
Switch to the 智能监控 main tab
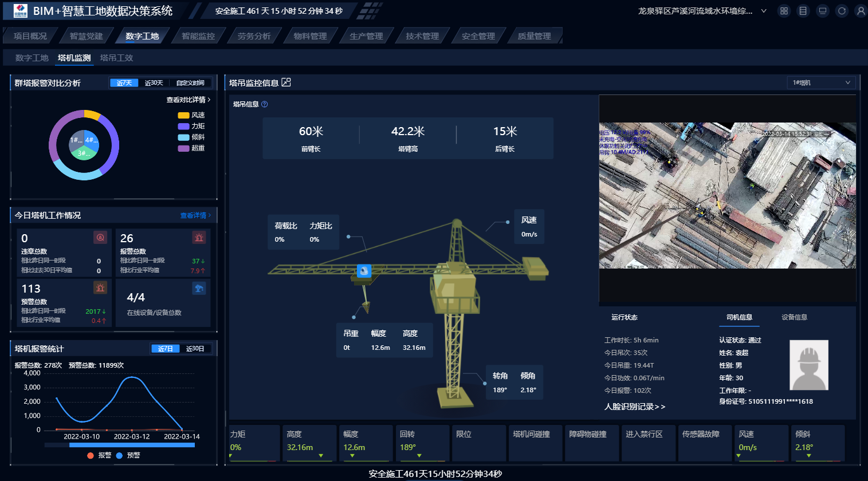(198, 36)
